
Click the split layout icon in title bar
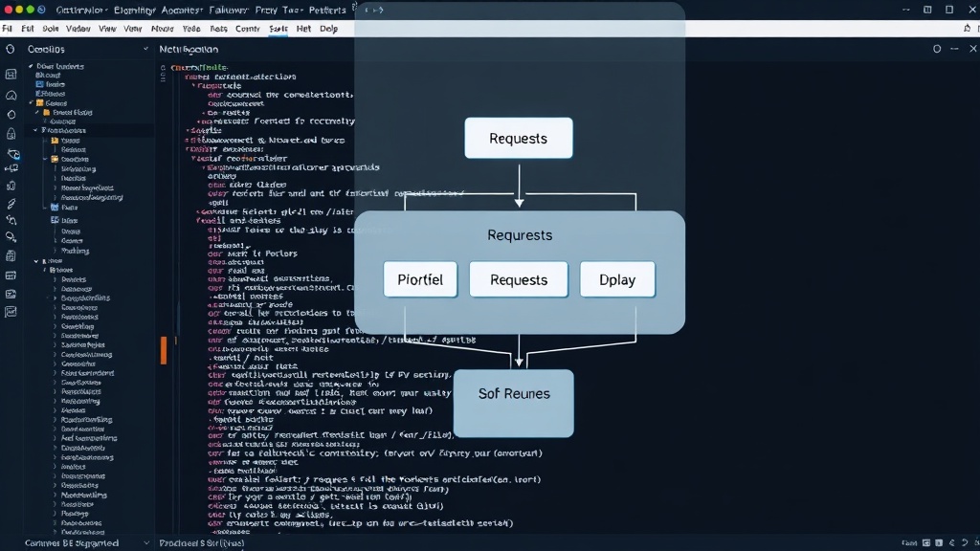pyautogui.click(x=927, y=10)
